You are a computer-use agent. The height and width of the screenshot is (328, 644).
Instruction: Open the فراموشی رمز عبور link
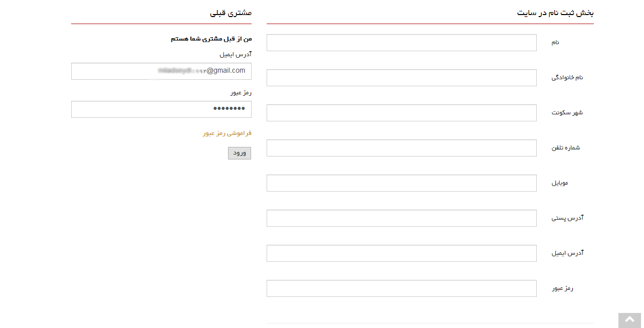pyautogui.click(x=227, y=133)
